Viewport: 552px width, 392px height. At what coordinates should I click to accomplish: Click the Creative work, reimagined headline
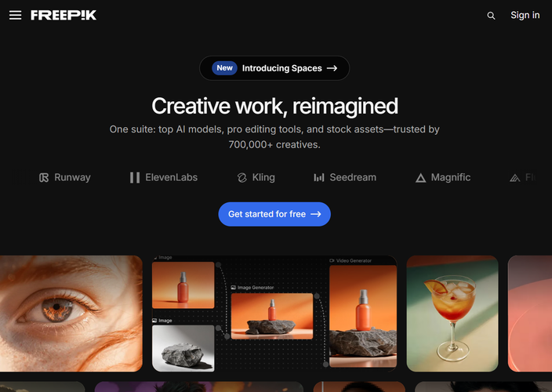274,106
